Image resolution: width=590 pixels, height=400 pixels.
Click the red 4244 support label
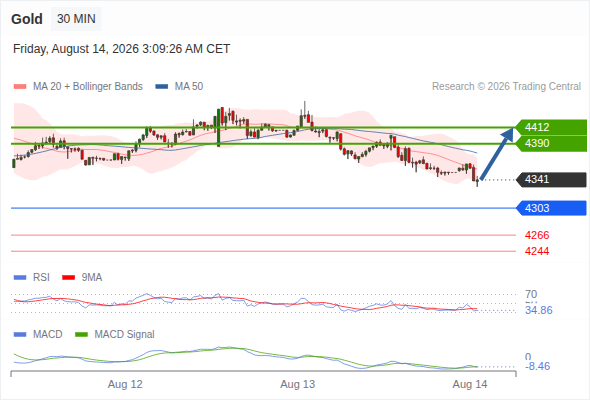(x=537, y=251)
